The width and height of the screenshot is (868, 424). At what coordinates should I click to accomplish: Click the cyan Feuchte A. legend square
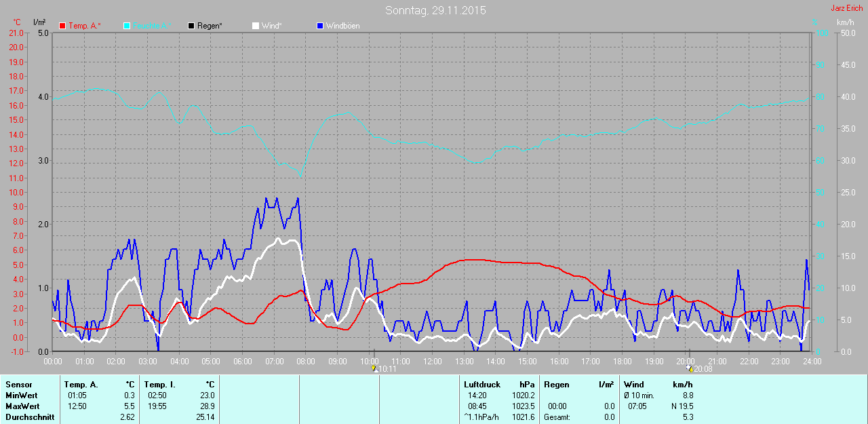(127, 26)
